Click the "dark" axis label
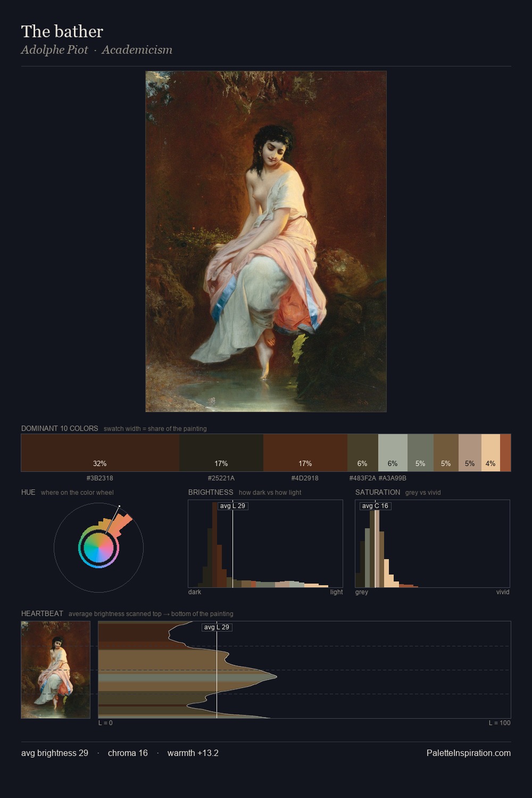The width and height of the screenshot is (532, 798). click(195, 592)
